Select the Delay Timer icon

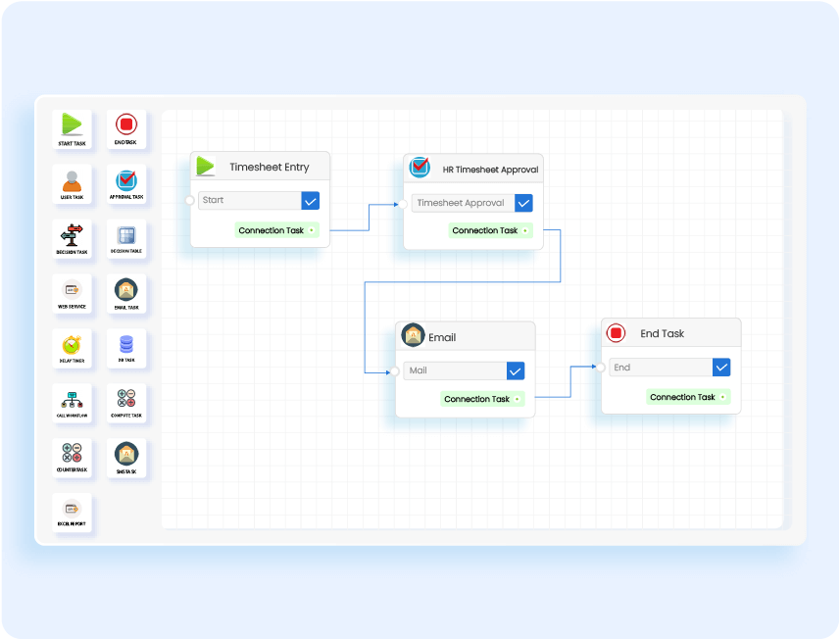72,345
